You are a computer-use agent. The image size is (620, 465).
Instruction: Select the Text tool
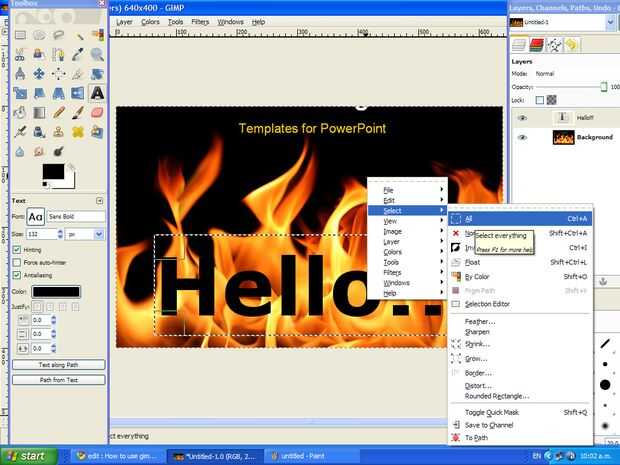(x=97, y=93)
